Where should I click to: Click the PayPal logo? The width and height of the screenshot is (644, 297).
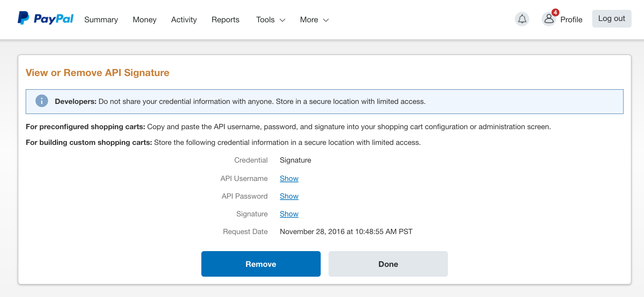tap(46, 18)
